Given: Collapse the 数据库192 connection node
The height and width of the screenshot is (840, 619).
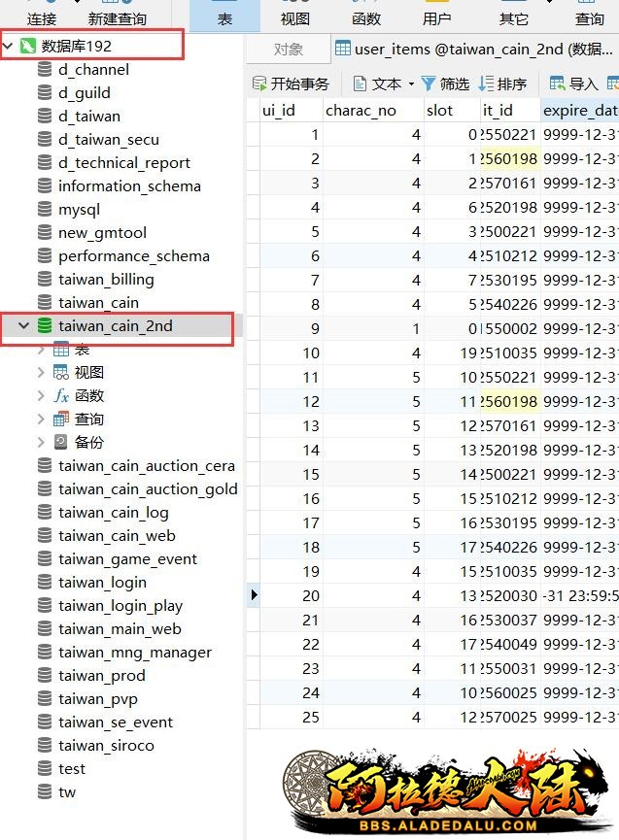Looking at the screenshot, I should (x=9, y=45).
